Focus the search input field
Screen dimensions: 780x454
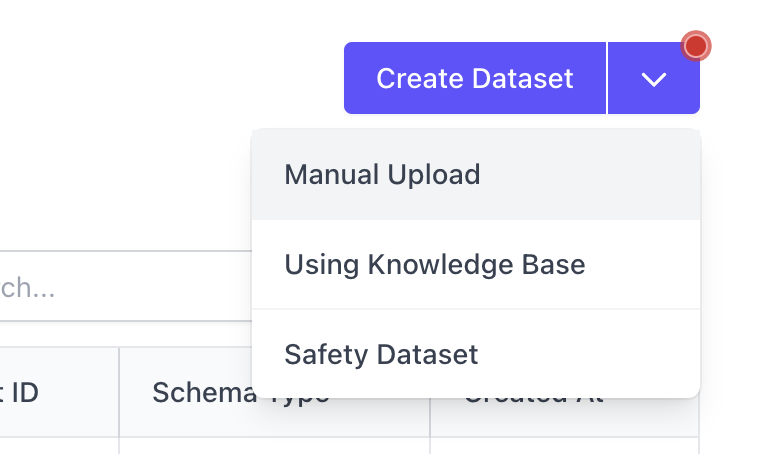click(x=126, y=286)
